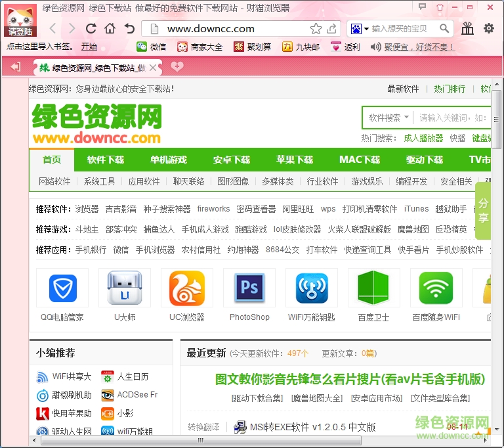Close the 绿色资源网 browser tab

coord(154,68)
